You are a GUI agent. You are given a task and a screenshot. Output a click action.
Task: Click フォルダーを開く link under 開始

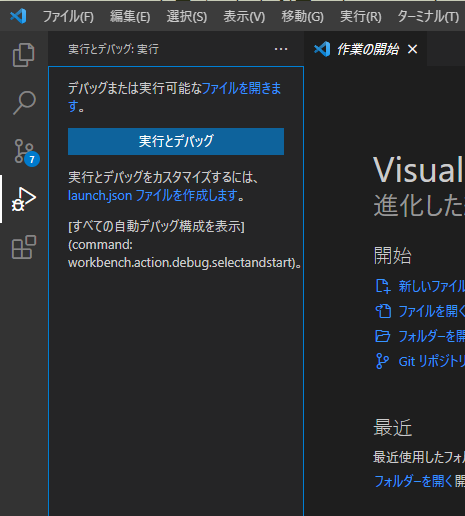click(x=431, y=336)
